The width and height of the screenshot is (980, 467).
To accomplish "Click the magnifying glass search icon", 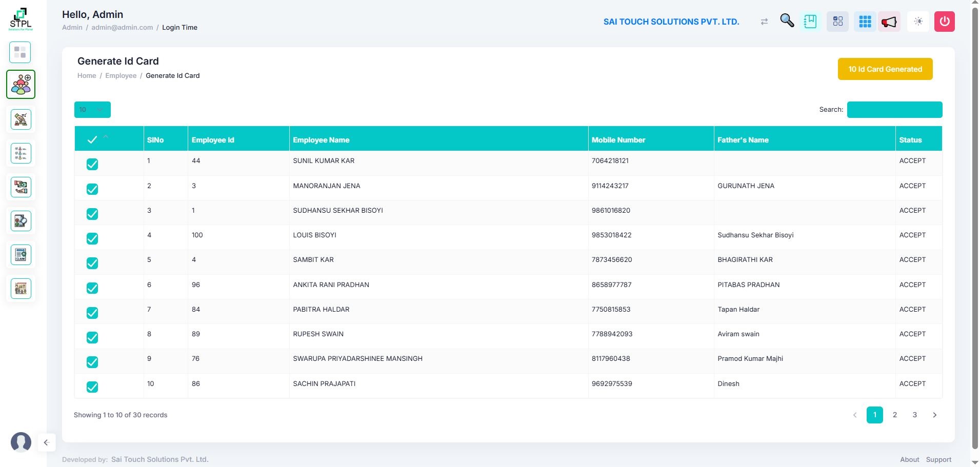I will 787,21.
